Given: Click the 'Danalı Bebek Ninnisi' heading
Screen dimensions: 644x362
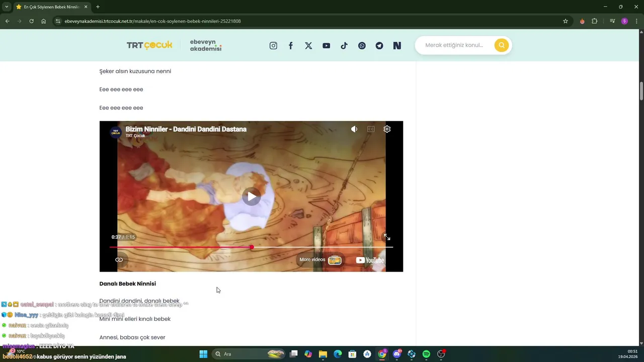Looking at the screenshot, I should coord(128,284).
